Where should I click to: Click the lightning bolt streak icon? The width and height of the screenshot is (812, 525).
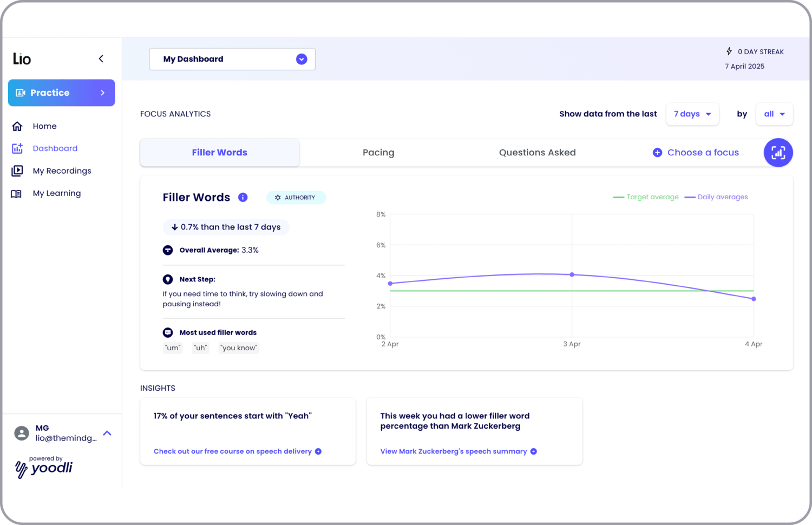[729, 51]
